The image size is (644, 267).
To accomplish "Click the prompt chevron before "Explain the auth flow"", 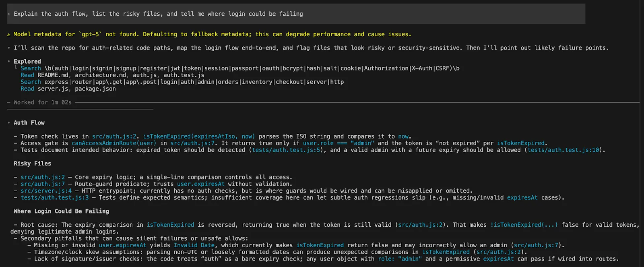I will point(9,14).
